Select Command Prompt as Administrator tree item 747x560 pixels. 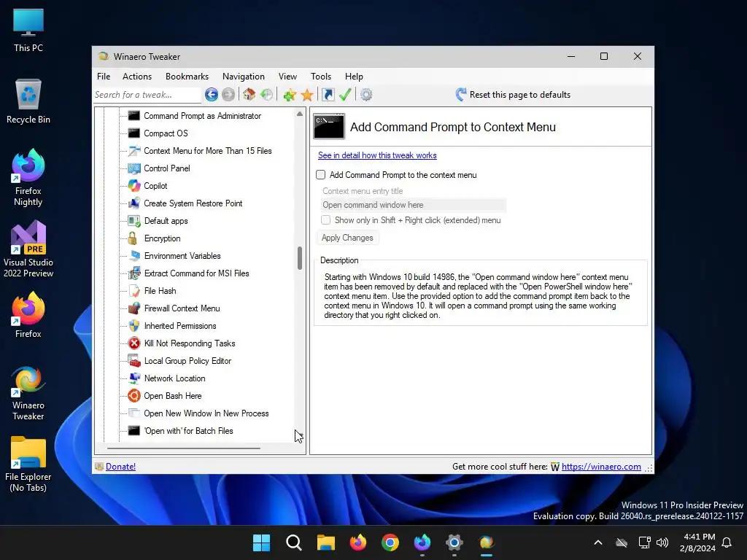pyautogui.click(x=203, y=116)
